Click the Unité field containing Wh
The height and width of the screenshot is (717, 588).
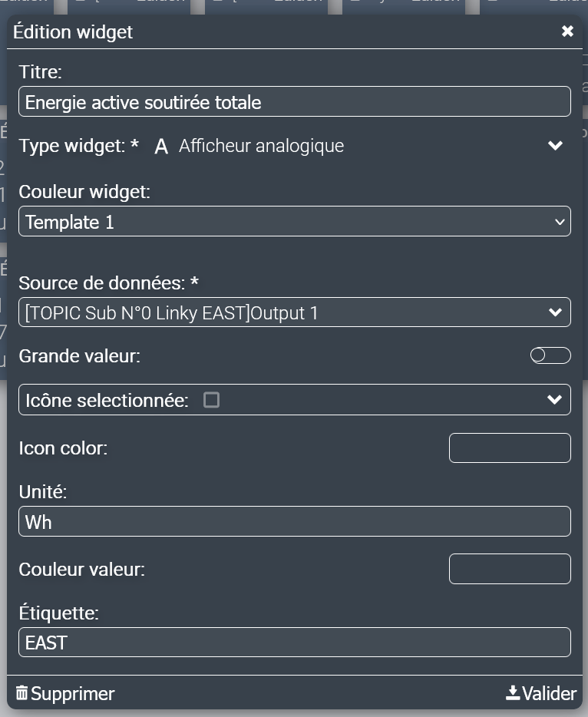click(x=294, y=522)
